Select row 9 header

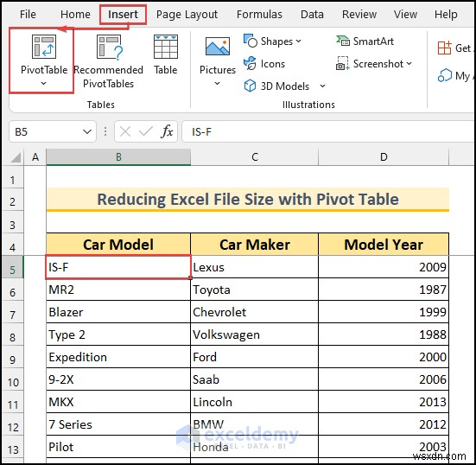(12, 357)
